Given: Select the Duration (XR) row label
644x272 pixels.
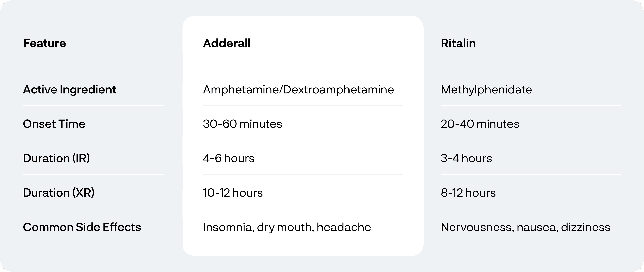Looking at the screenshot, I should pos(59,193).
